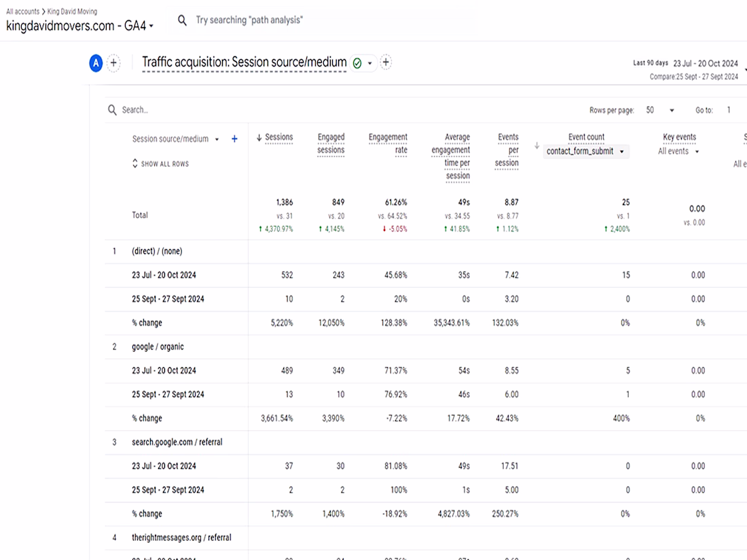Click the All accounts breadcrumb link
This screenshot has width=747, height=560.
[x=22, y=12]
